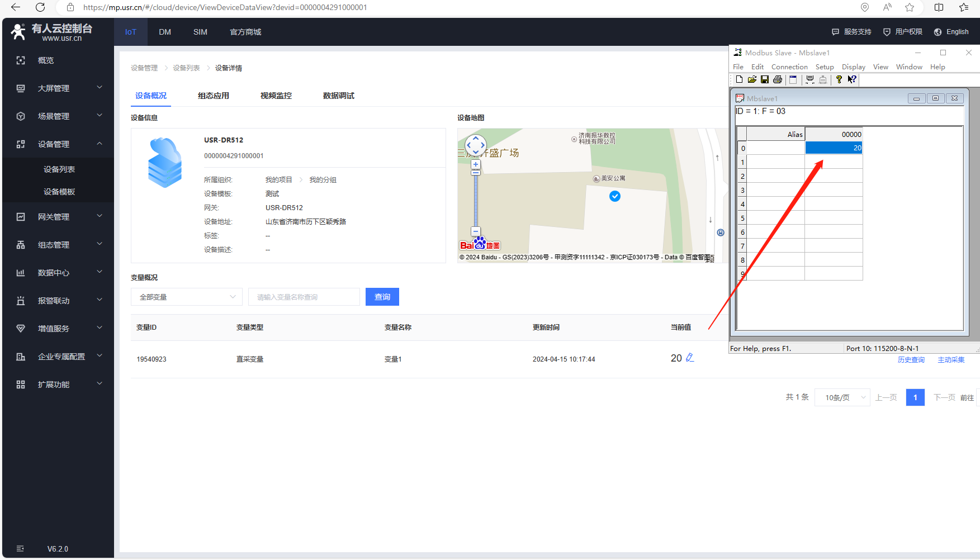Viewport: 980px width, 560px height.
Task: Click the New document icon in Modbus Slave
Action: pyautogui.click(x=739, y=80)
